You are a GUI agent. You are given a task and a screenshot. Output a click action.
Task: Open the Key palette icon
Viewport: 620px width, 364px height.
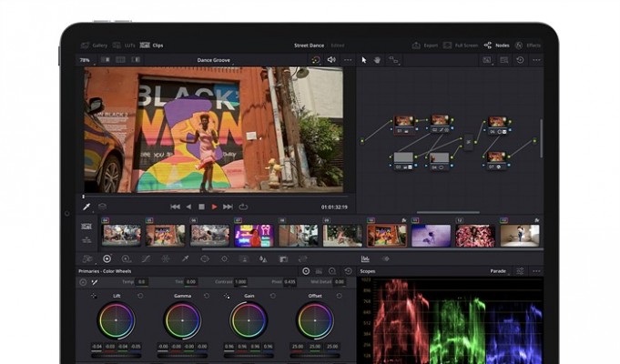(x=283, y=259)
